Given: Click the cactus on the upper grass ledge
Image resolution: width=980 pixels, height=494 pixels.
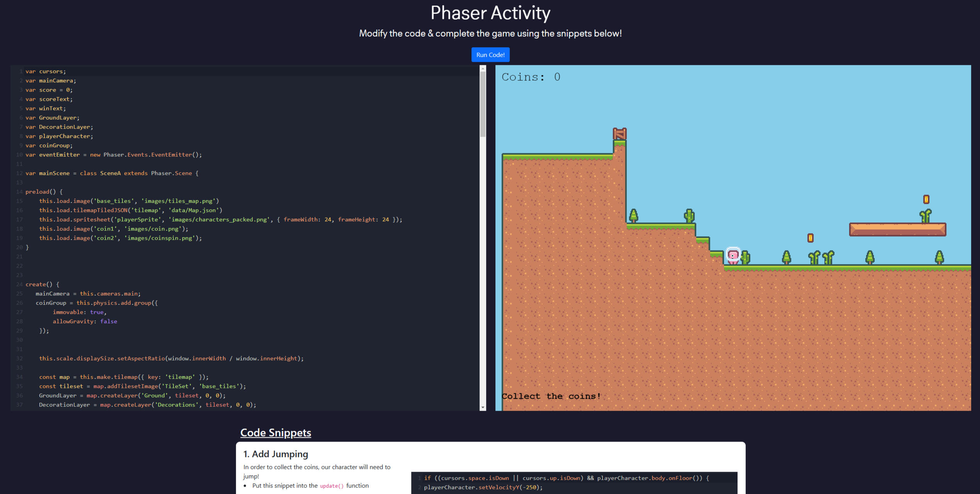Looking at the screenshot, I should tap(689, 216).
